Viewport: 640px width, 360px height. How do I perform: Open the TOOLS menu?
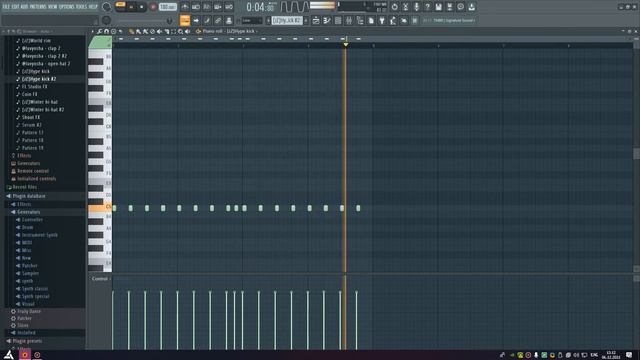tap(82, 7)
